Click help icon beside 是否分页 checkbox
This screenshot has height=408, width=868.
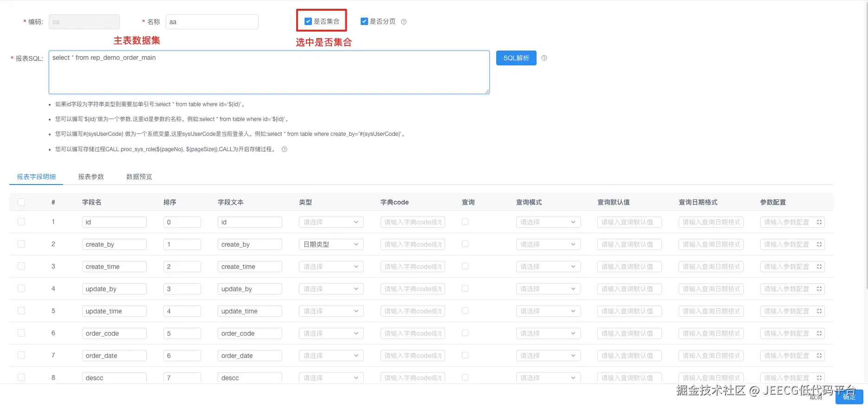click(x=404, y=22)
